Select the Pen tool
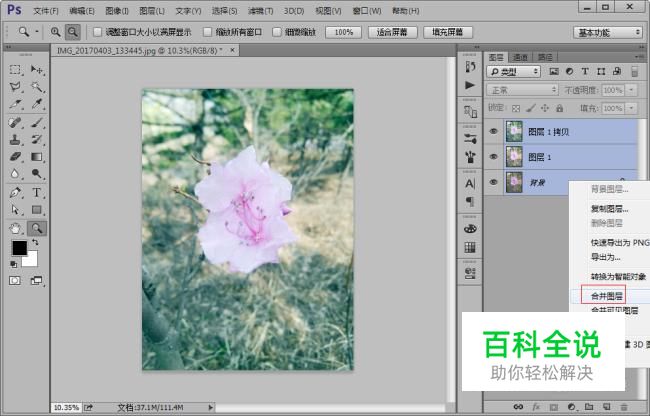The height and width of the screenshot is (416, 650). click(x=15, y=193)
